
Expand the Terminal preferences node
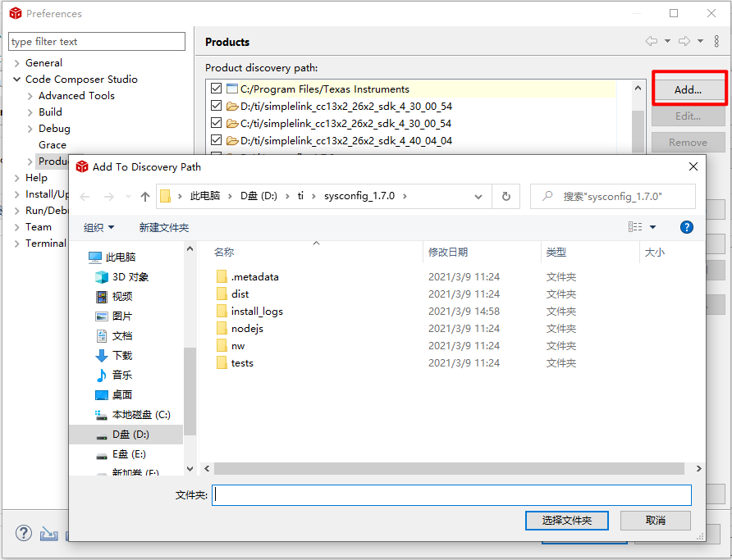point(16,244)
